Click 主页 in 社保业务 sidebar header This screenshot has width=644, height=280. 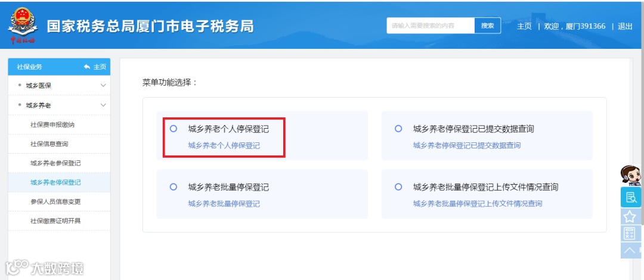click(100, 67)
